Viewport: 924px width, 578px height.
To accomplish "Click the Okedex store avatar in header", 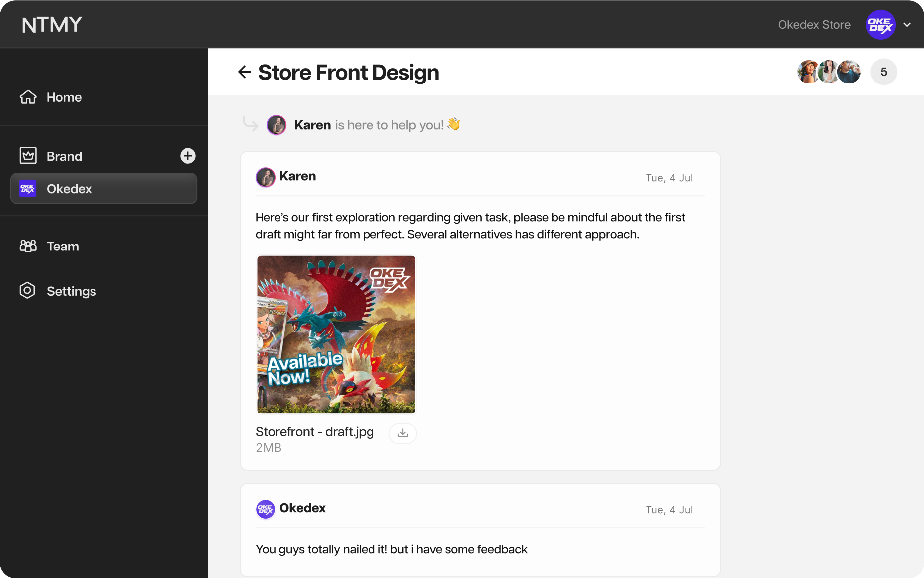I will click(x=880, y=25).
